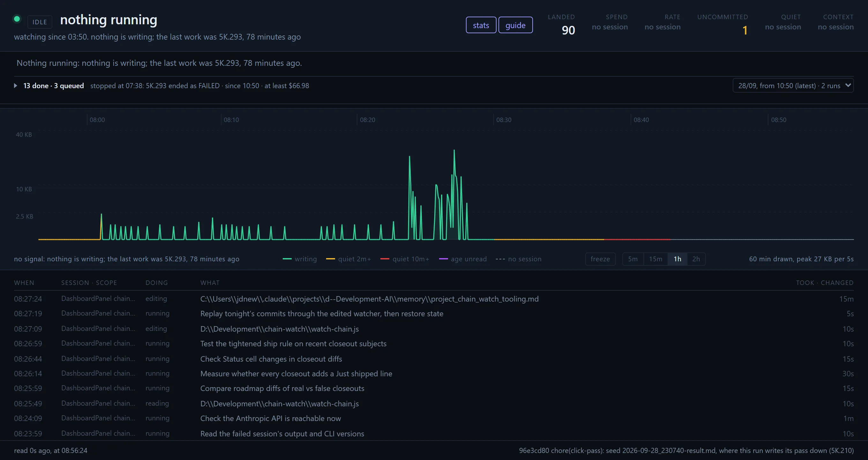
Task: Click 'Check the Anthropic API is reachable now'
Action: (271, 418)
